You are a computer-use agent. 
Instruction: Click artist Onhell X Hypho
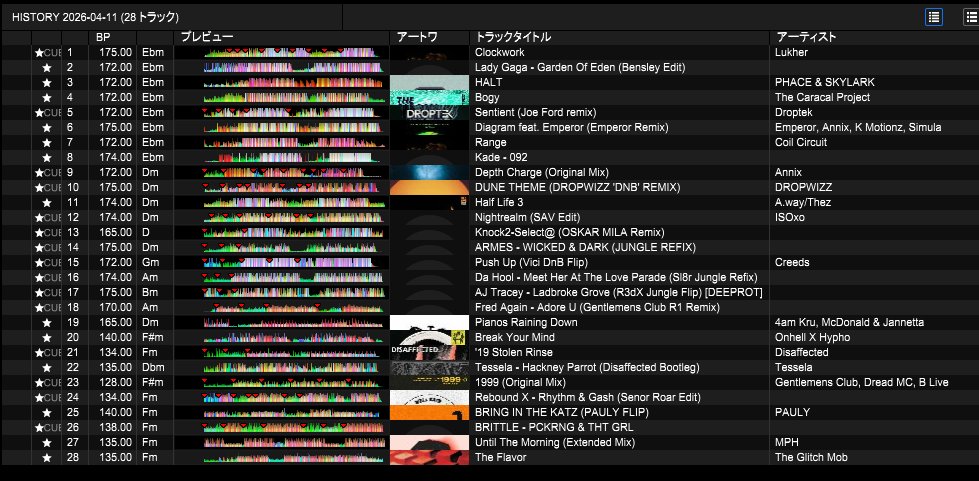[812, 337]
